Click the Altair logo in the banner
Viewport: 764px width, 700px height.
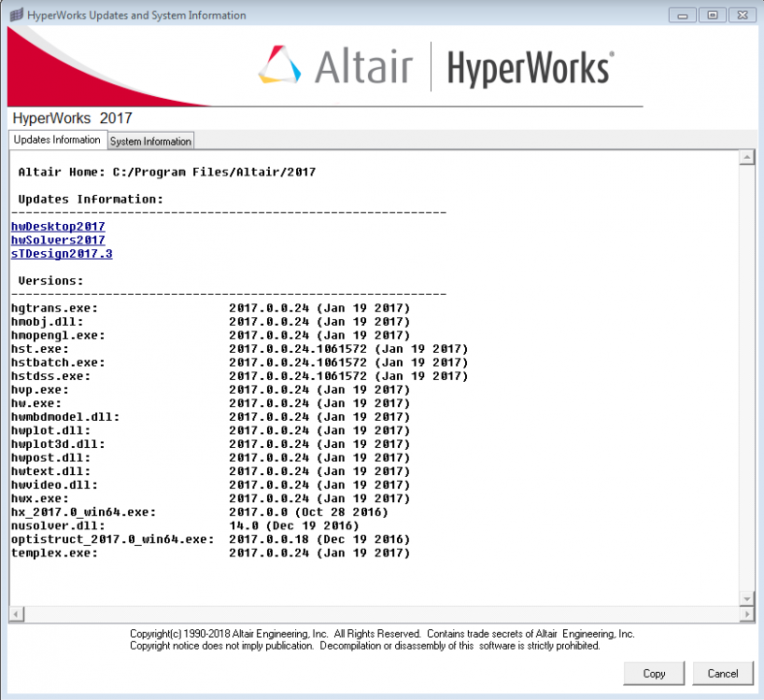[335, 66]
